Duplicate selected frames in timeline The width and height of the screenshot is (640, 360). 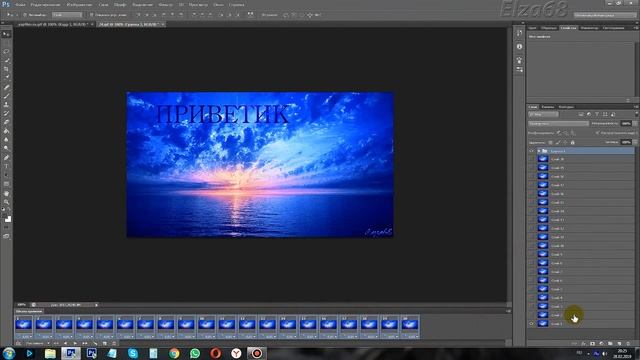pyautogui.click(x=104, y=344)
